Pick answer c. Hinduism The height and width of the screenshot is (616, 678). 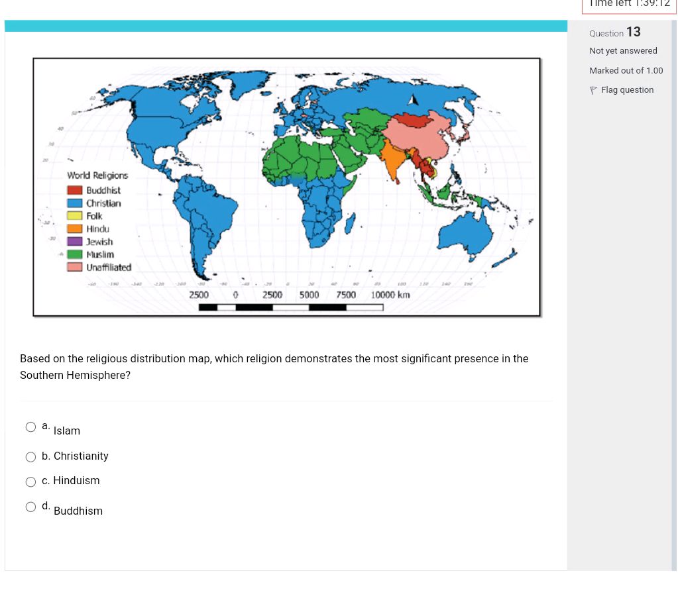coord(30,482)
